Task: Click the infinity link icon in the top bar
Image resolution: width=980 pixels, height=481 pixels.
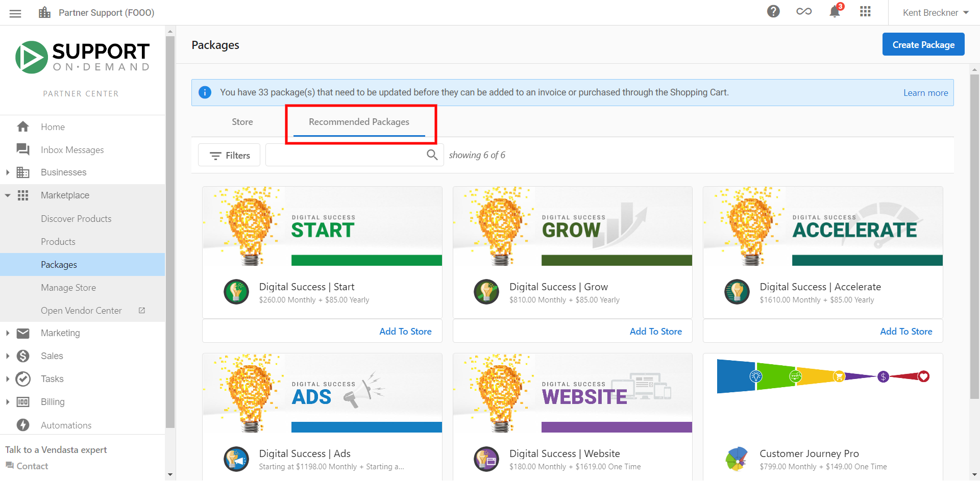Action: [x=804, y=11]
